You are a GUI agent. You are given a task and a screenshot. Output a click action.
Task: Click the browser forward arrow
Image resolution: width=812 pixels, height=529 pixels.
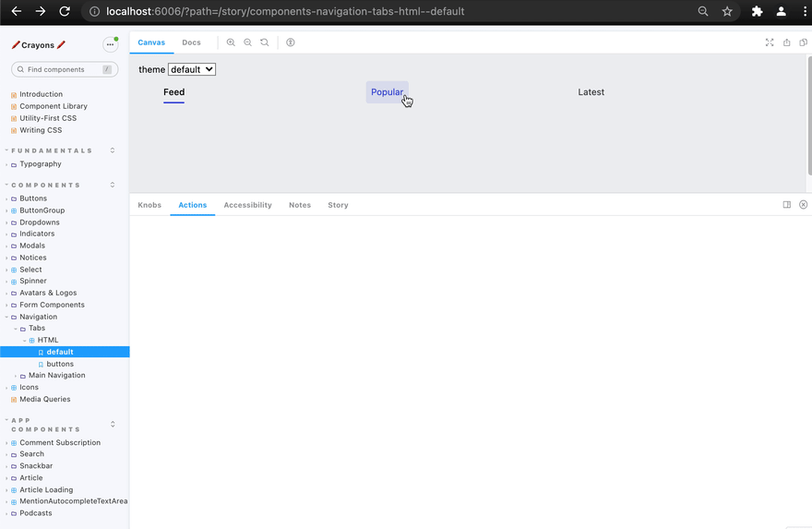pos(41,11)
